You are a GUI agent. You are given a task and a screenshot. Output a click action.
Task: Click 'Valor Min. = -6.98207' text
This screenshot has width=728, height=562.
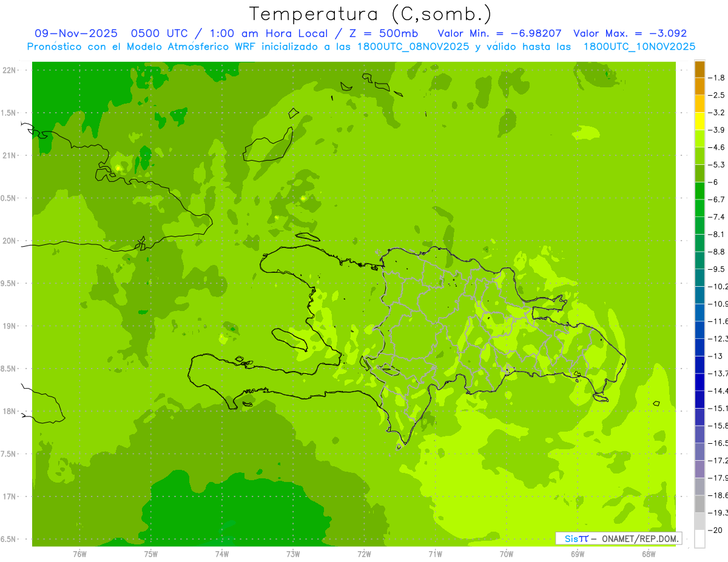[x=500, y=33]
